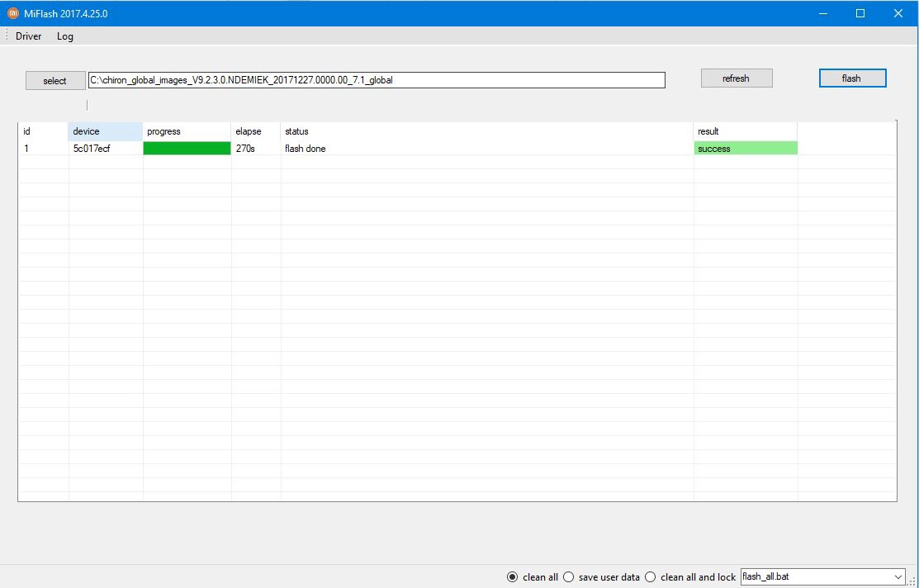Click the MiFlash app logo icon
This screenshot has height=588, width=919.
(13, 13)
